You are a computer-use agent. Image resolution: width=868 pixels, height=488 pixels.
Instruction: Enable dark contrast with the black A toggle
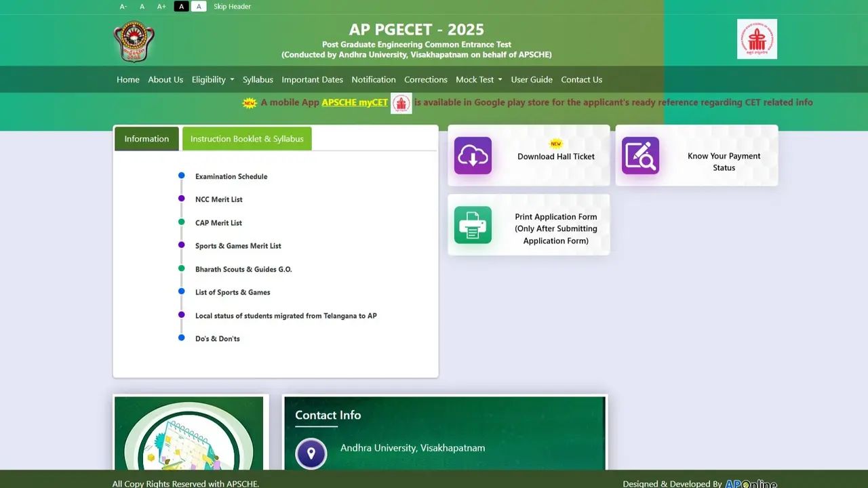pyautogui.click(x=180, y=6)
